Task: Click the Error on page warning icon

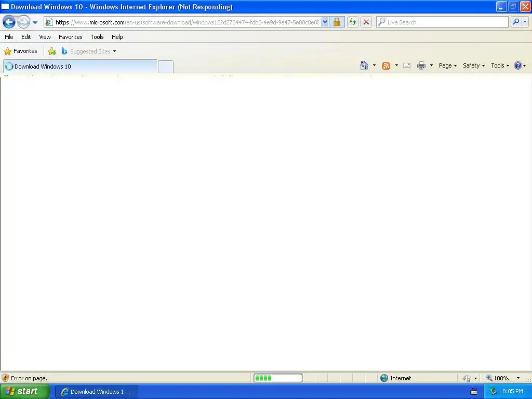Action: coord(5,378)
